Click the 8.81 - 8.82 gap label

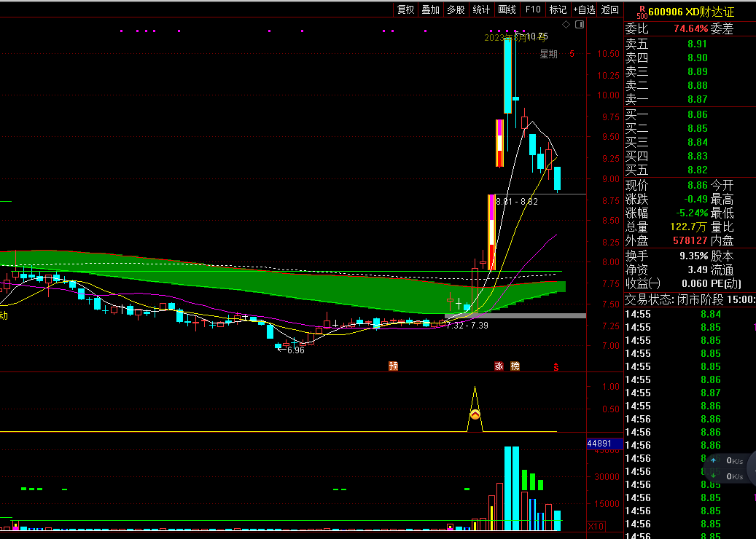click(517, 201)
